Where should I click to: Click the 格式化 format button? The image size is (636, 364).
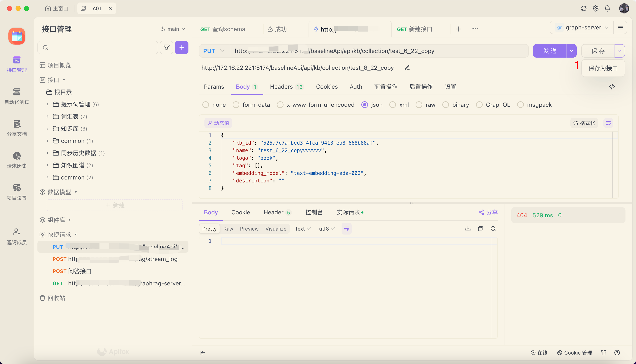pyautogui.click(x=584, y=123)
